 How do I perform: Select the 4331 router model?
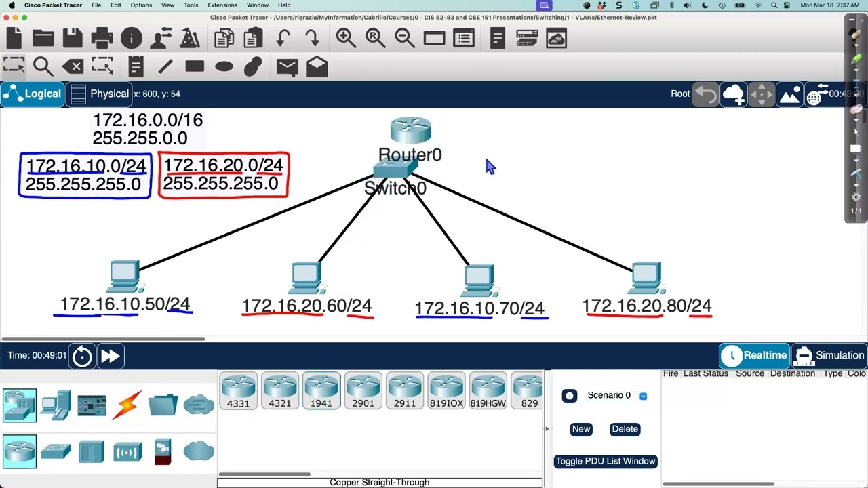click(x=238, y=391)
